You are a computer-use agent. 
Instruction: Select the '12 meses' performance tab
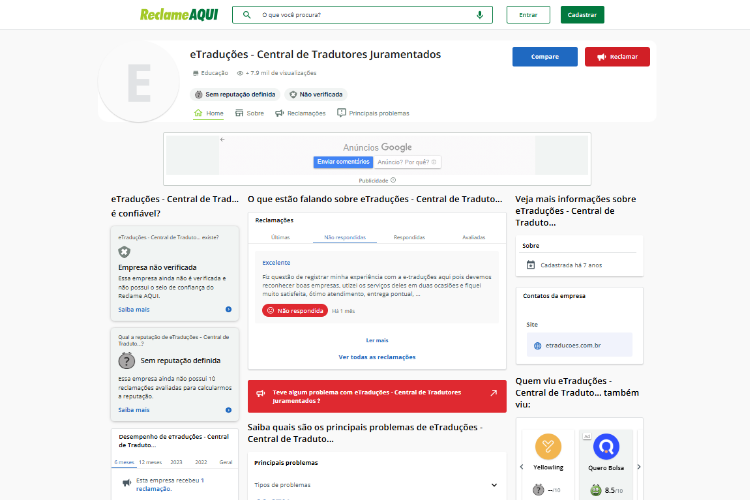[150, 462]
